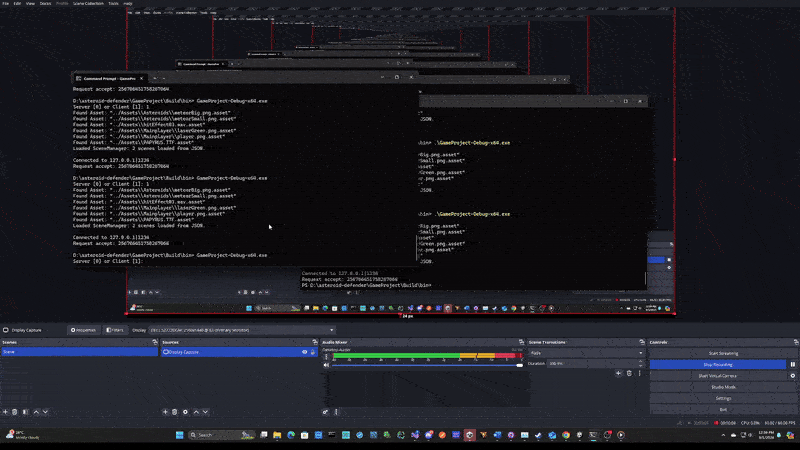Click Stop Recording button
Image resolution: width=800 pixels, height=450 pixels.
tap(718, 364)
